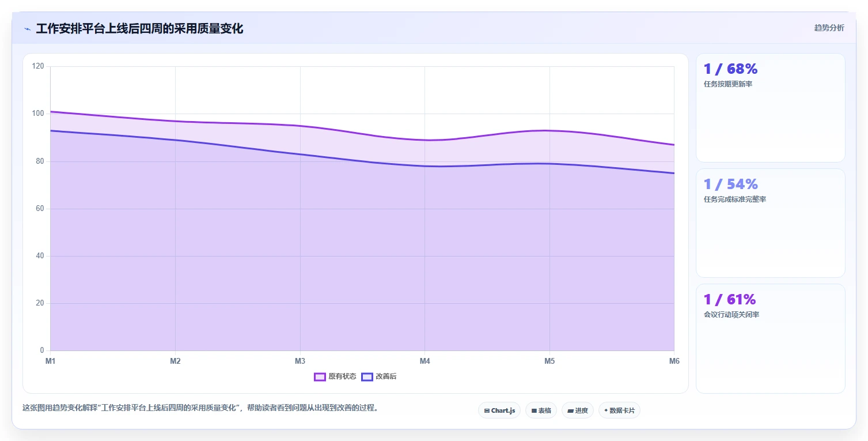Click the 会议行动项关闭率 card label

point(731,315)
